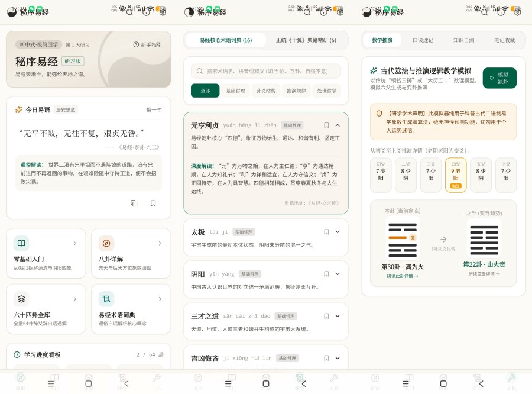Image resolution: width=532 pixels, height=394 pixels.
Task: Tap the compass icon on 八卦详解 card
Action: 106,243
